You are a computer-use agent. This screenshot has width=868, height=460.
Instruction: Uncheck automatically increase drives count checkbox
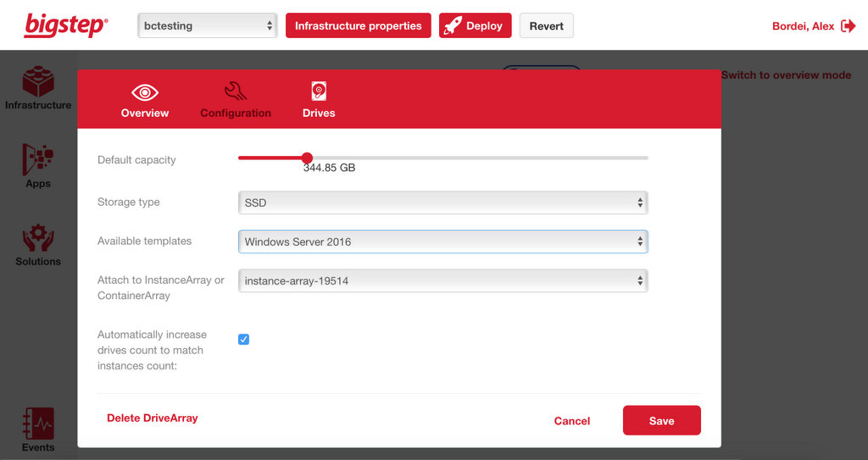click(x=244, y=340)
